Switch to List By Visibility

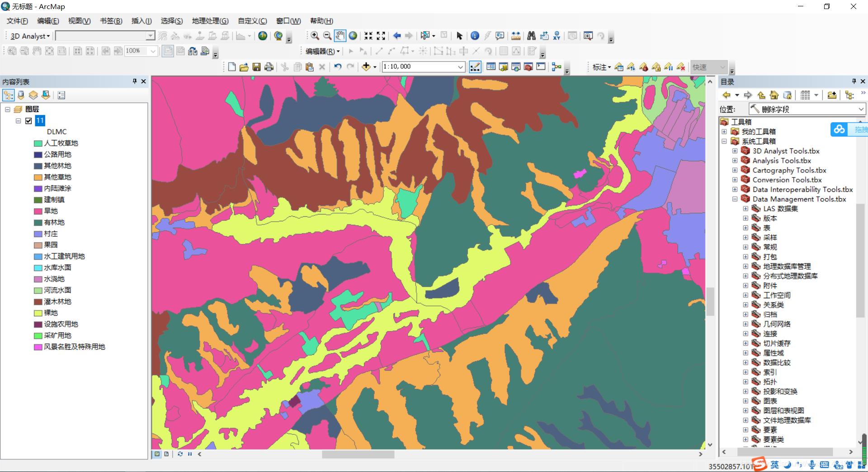click(33, 95)
